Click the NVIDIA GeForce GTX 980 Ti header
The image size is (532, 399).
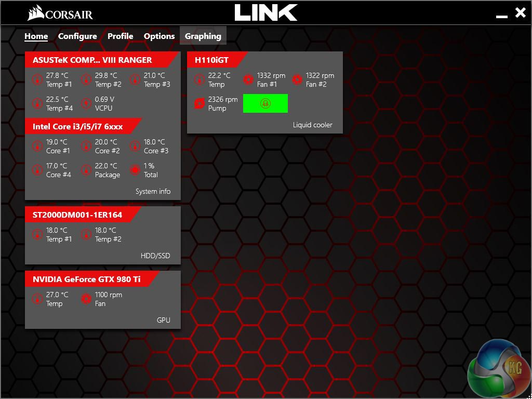tap(92, 279)
